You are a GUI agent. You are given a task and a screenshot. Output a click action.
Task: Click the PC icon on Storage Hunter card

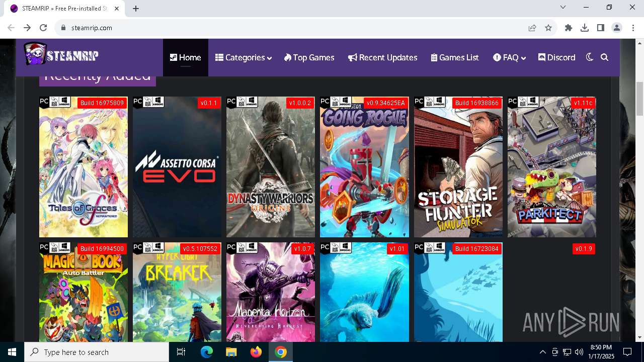pyautogui.click(x=419, y=102)
